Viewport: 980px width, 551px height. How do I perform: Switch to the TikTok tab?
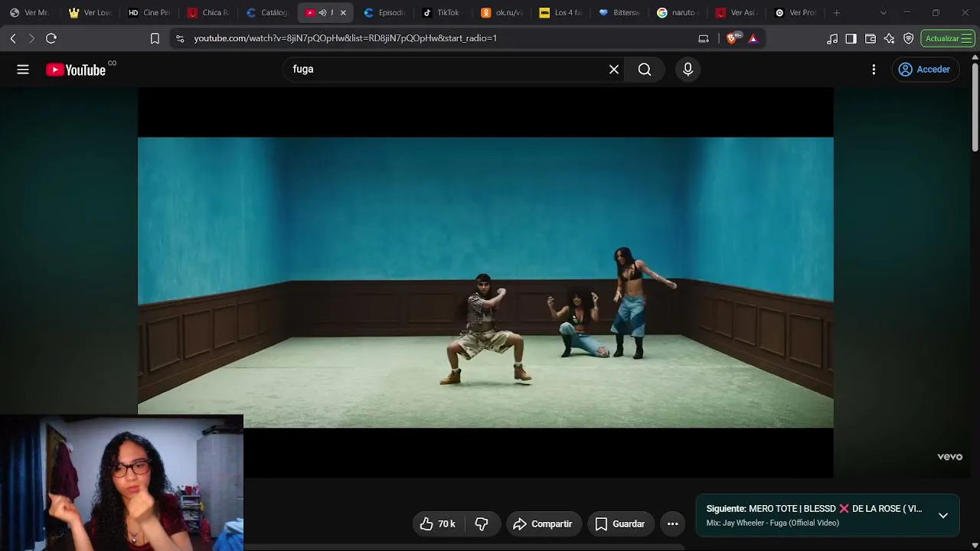coord(443,12)
